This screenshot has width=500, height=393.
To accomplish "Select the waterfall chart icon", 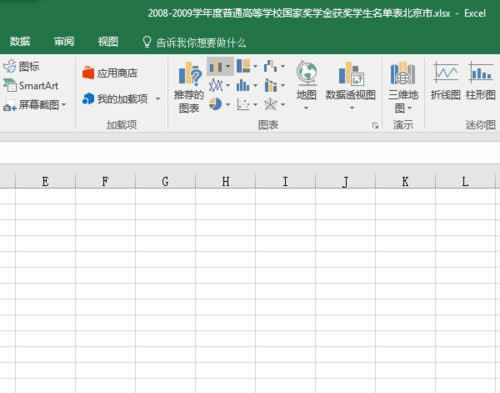I will (x=270, y=66).
